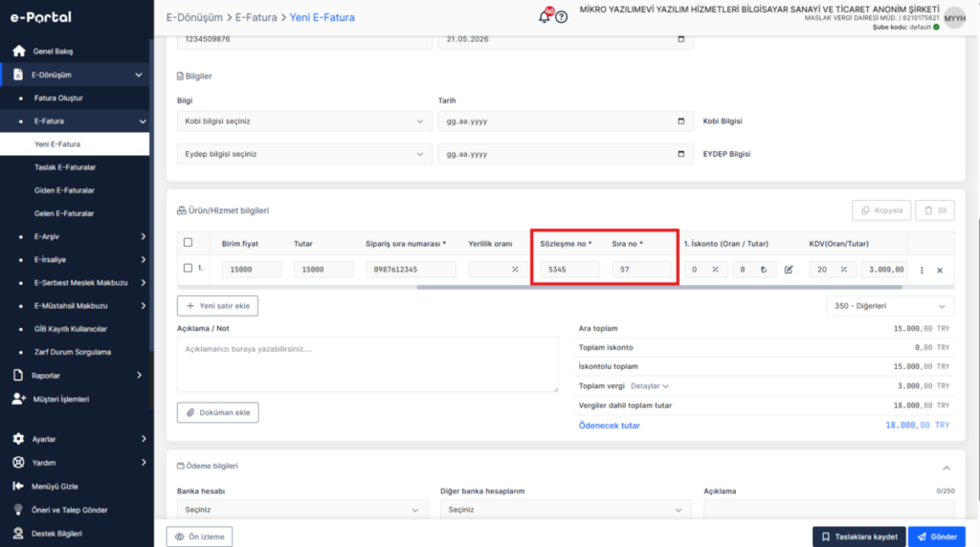
Task: Click the Gönder button
Action: click(936, 536)
